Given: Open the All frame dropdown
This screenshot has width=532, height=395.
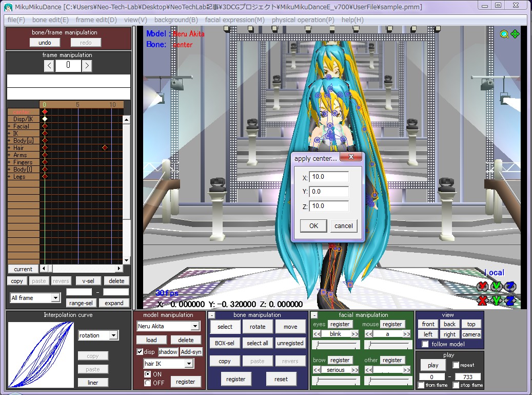Looking at the screenshot, I should tap(55, 298).
